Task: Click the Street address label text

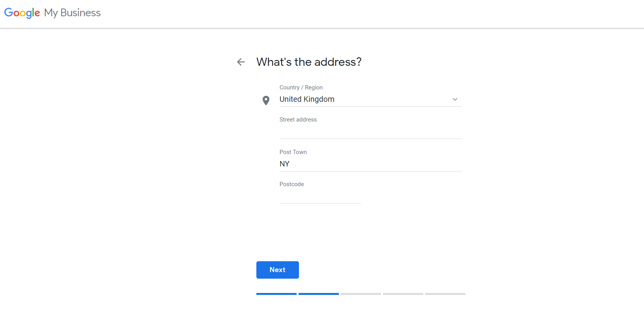Action: click(x=298, y=120)
